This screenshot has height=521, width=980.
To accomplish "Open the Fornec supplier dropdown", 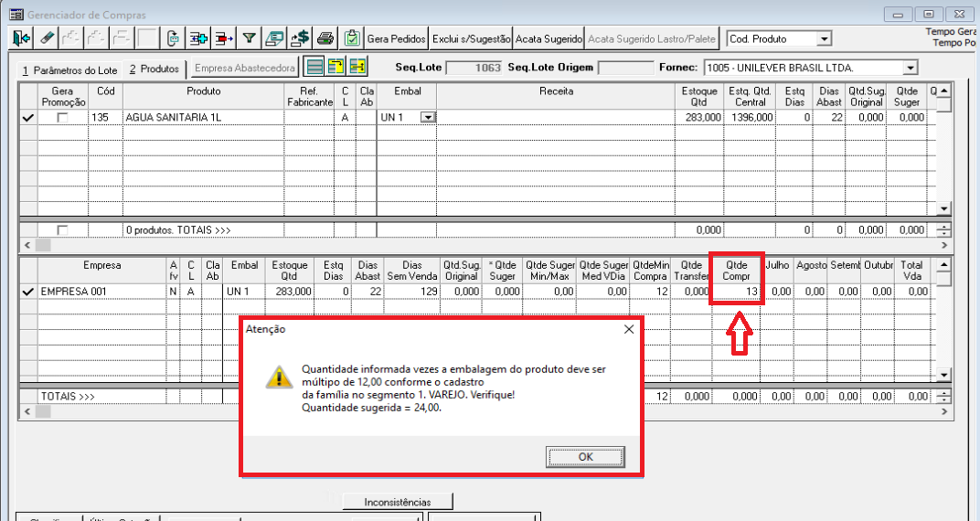I will coord(910,68).
